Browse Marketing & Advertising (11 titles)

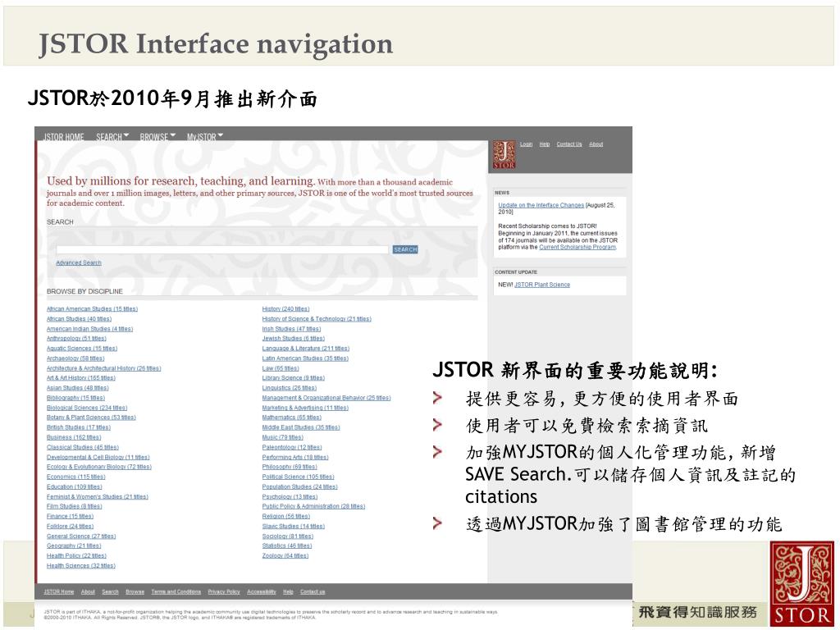pos(305,408)
